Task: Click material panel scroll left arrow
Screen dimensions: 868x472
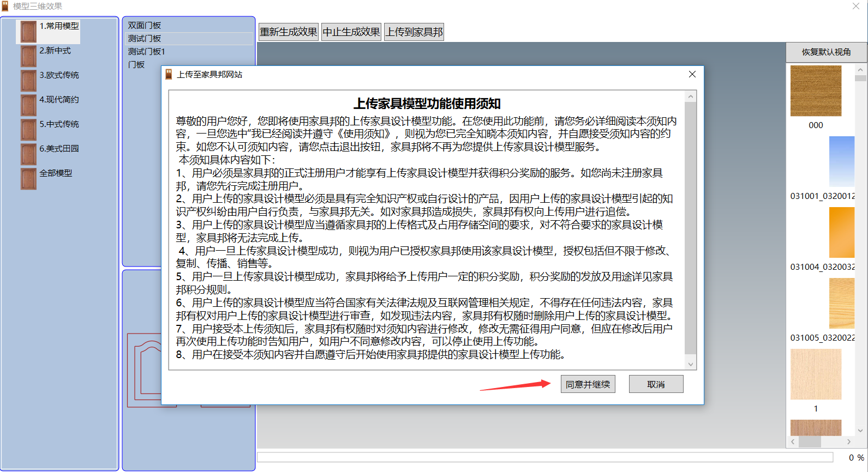Action: 793,441
